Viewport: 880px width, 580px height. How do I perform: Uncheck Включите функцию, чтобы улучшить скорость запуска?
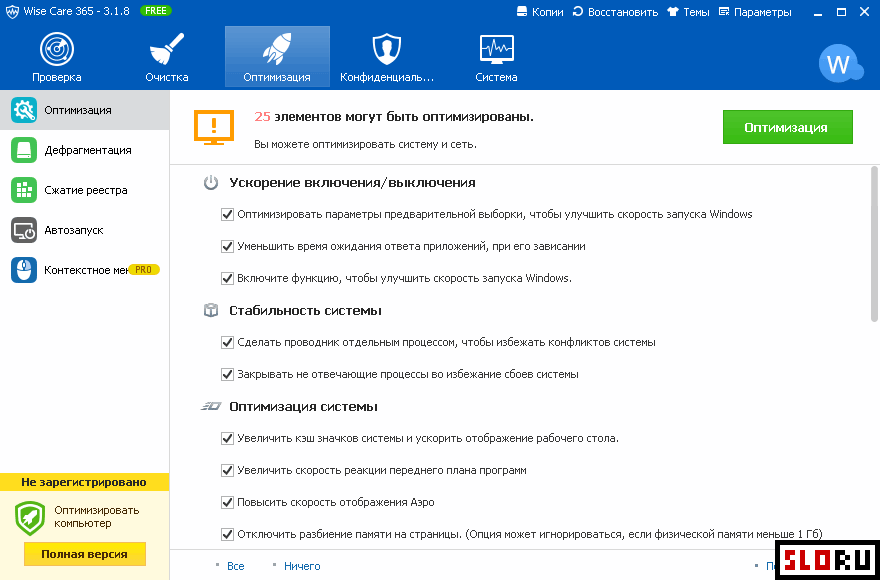227,278
